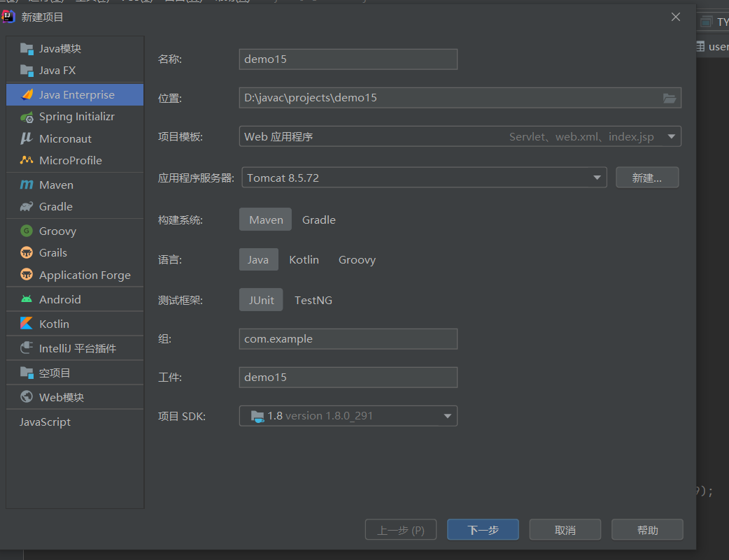Screen dimensions: 729x560
Task: Choose Application Forge project type
Action: [75, 275]
